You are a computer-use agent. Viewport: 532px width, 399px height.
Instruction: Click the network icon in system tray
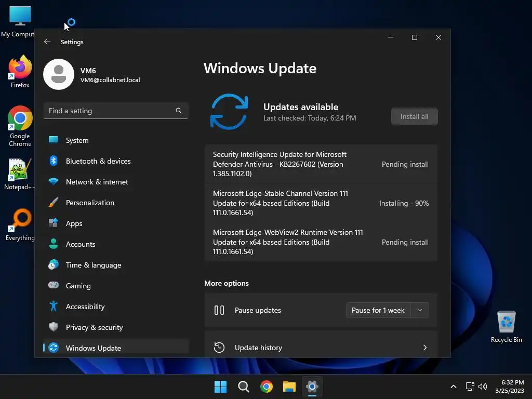click(x=470, y=387)
